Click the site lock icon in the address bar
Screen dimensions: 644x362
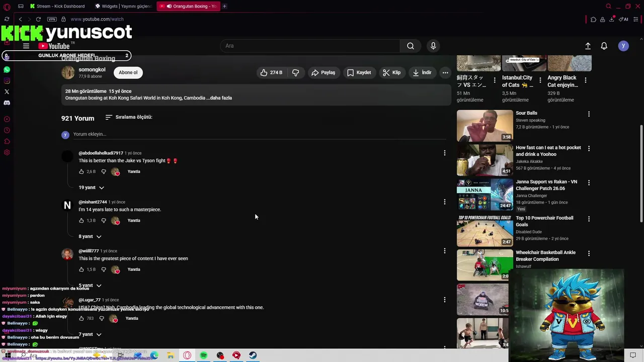pos(63,19)
